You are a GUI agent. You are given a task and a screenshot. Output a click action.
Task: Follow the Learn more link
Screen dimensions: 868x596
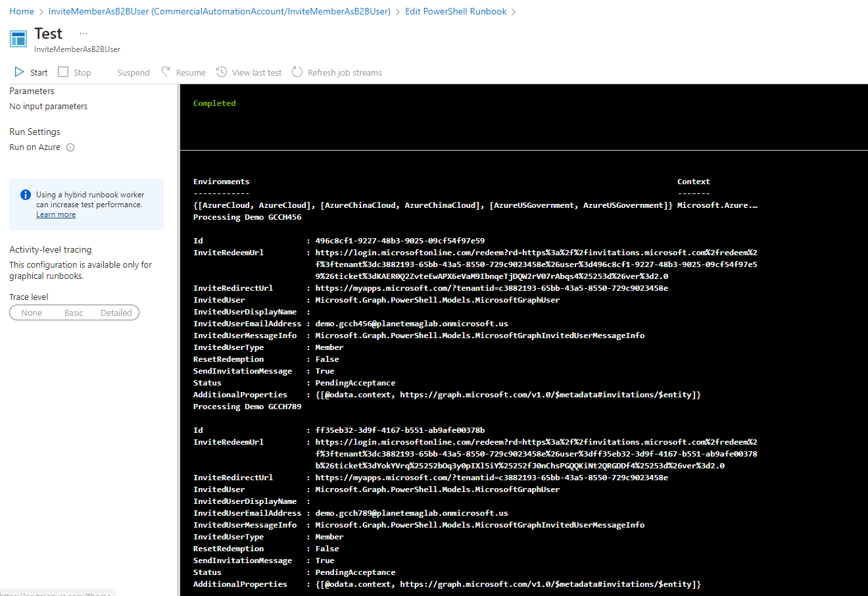pos(56,214)
